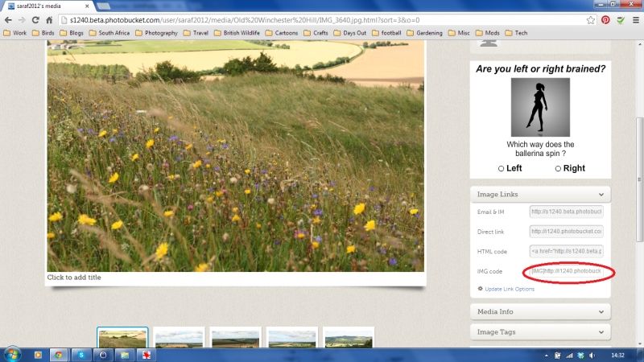Expand the Media Info panel
This screenshot has height=362, width=644.
click(540, 311)
